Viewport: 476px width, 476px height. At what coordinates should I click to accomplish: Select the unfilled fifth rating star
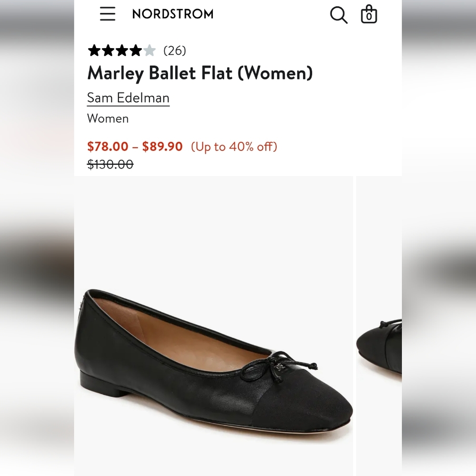tap(149, 50)
